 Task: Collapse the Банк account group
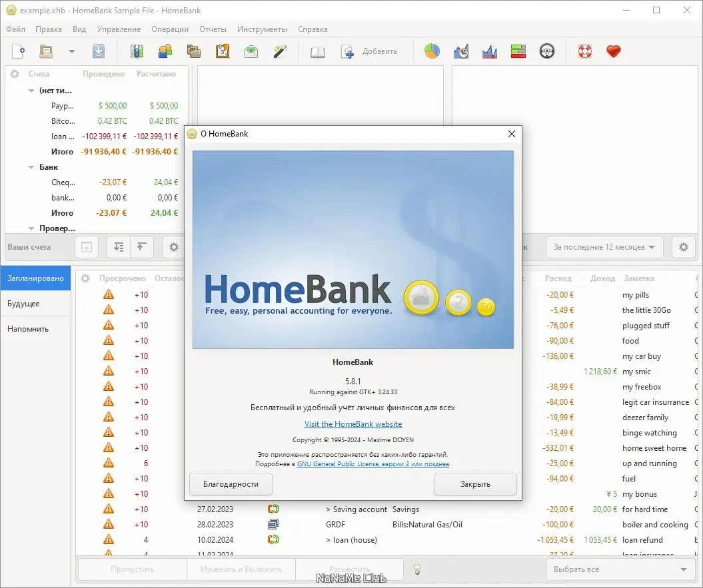click(x=31, y=167)
